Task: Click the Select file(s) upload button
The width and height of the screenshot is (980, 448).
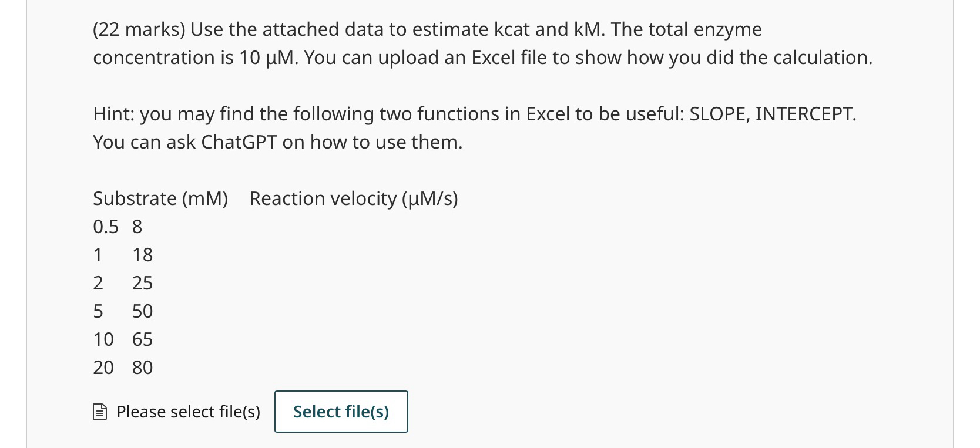Action: (x=341, y=412)
